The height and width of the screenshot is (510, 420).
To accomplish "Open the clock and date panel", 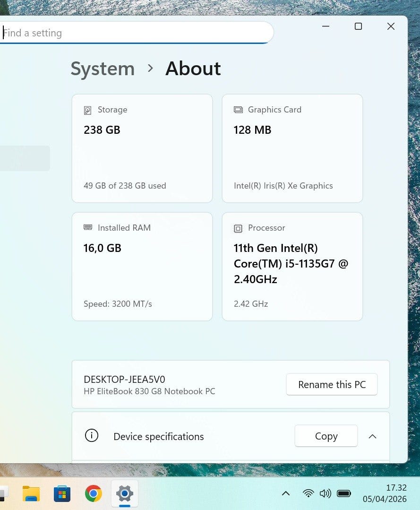I will [385, 493].
